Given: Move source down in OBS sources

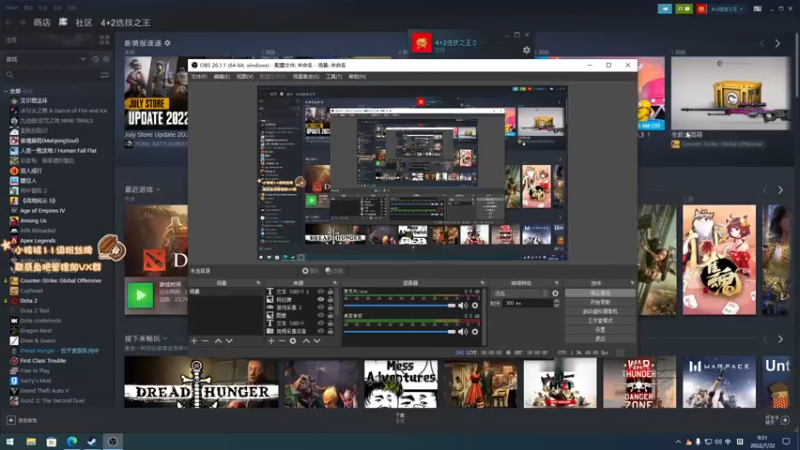Looking at the screenshot, I should pos(317,341).
